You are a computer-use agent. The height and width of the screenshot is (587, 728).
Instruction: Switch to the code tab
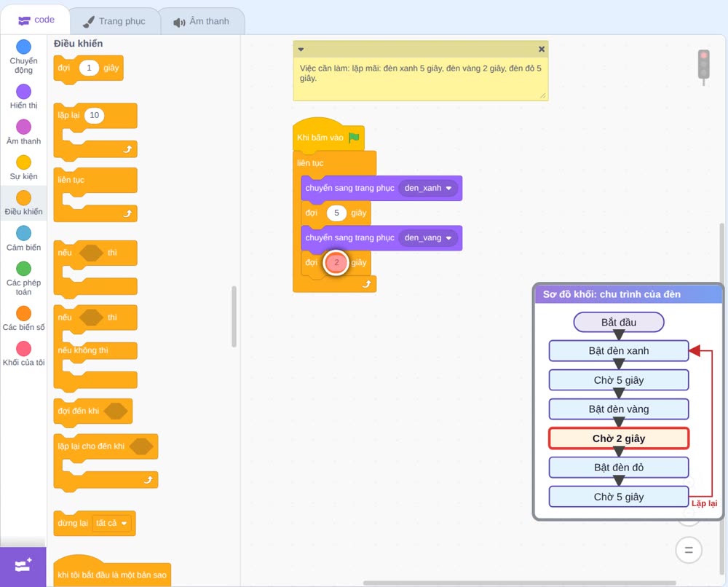tap(36, 20)
